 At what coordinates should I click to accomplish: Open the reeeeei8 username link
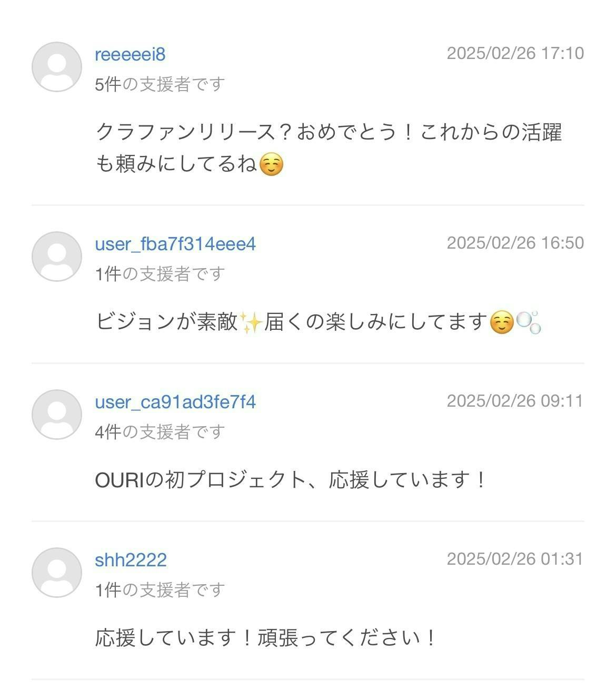(130, 54)
